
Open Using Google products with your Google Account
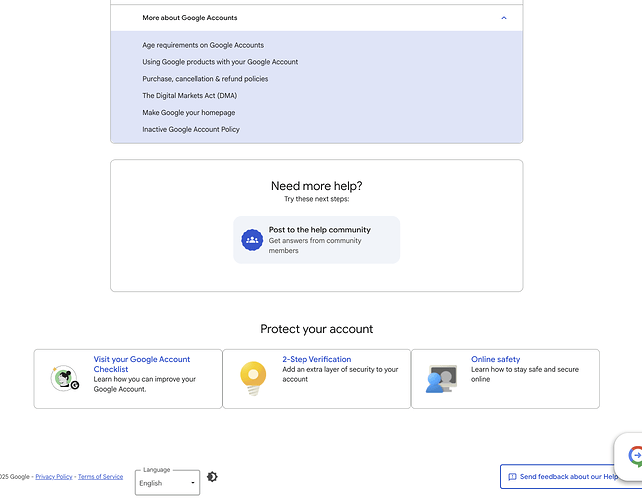point(220,62)
